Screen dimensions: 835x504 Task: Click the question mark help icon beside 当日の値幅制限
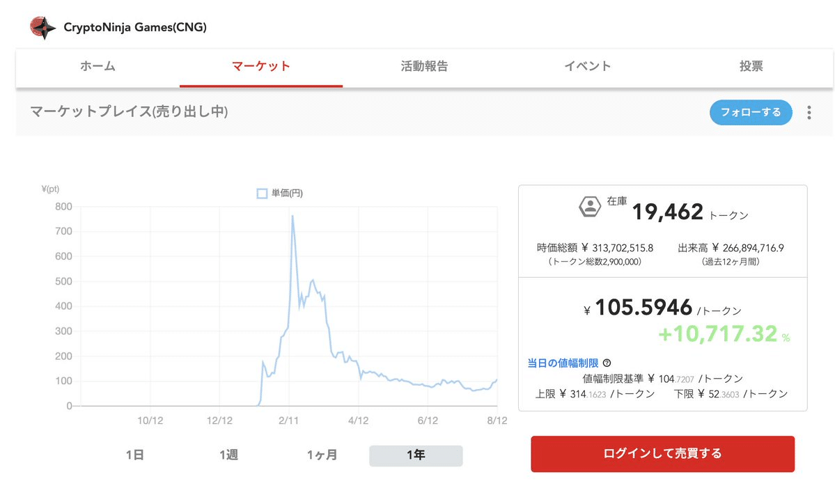(x=607, y=362)
